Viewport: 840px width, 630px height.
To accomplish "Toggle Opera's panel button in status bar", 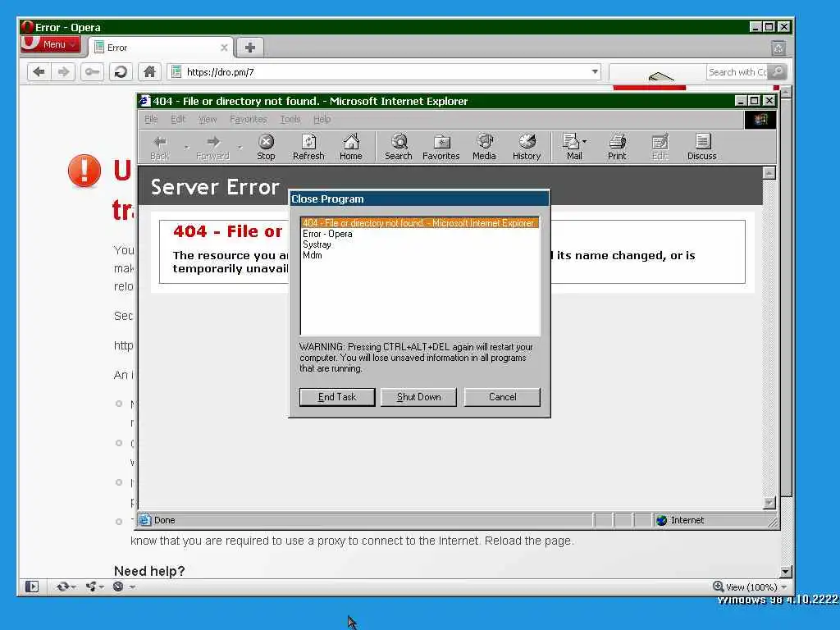I will pyautogui.click(x=32, y=587).
